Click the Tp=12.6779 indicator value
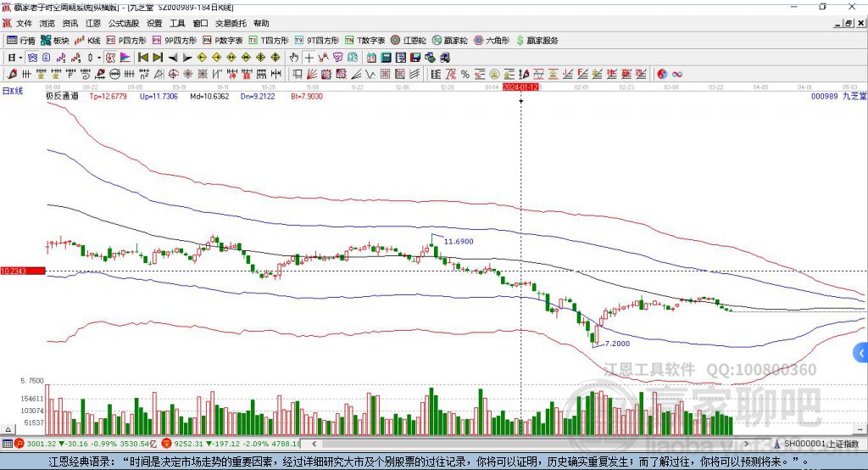Viewport: 868px width, 470px height. (108, 96)
